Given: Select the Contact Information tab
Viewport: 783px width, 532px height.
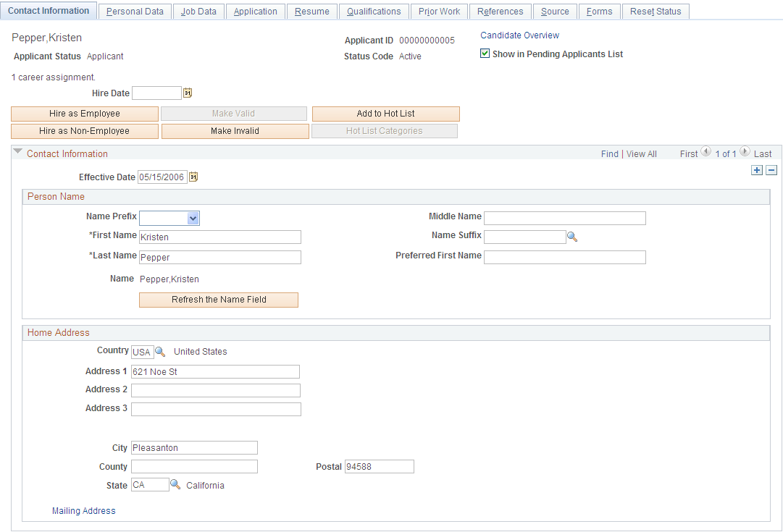Looking at the screenshot, I should [x=49, y=10].
